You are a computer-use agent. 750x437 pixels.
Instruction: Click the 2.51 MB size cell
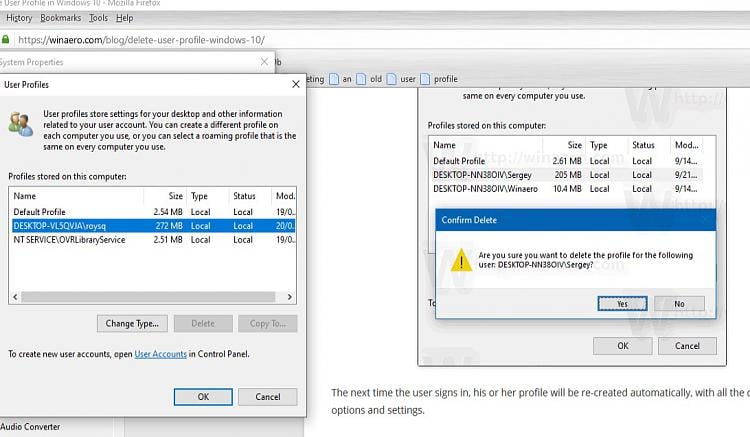[168, 240]
